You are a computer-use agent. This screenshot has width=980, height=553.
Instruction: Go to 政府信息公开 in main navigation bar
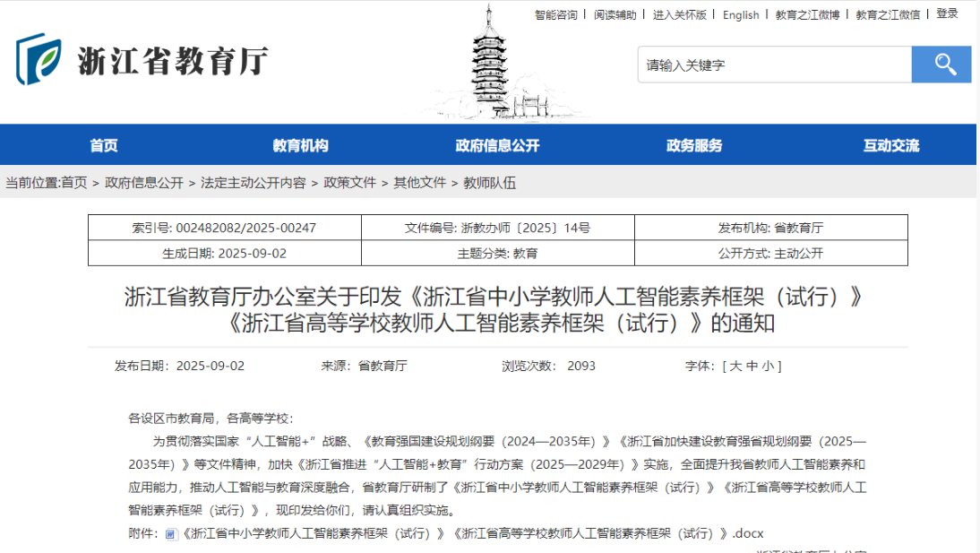(x=497, y=145)
